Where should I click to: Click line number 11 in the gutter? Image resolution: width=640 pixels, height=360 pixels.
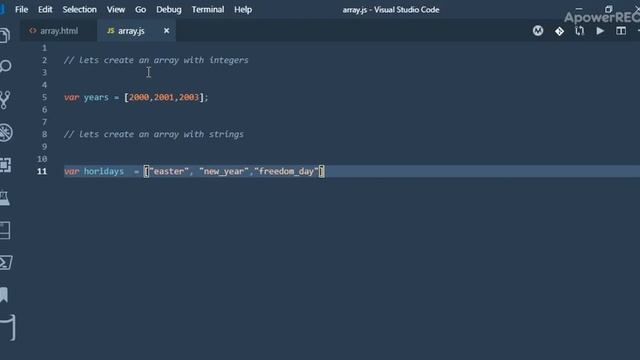[42, 171]
